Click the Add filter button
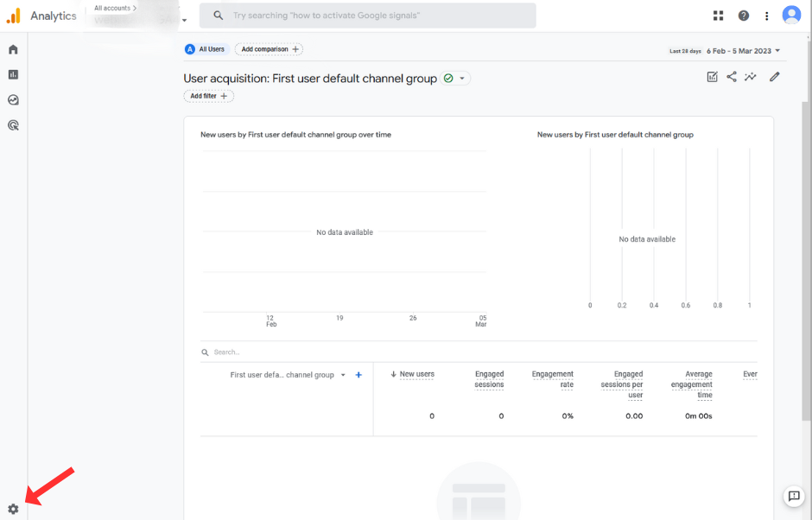This screenshot has height=520, width=812. pos(209,97)
